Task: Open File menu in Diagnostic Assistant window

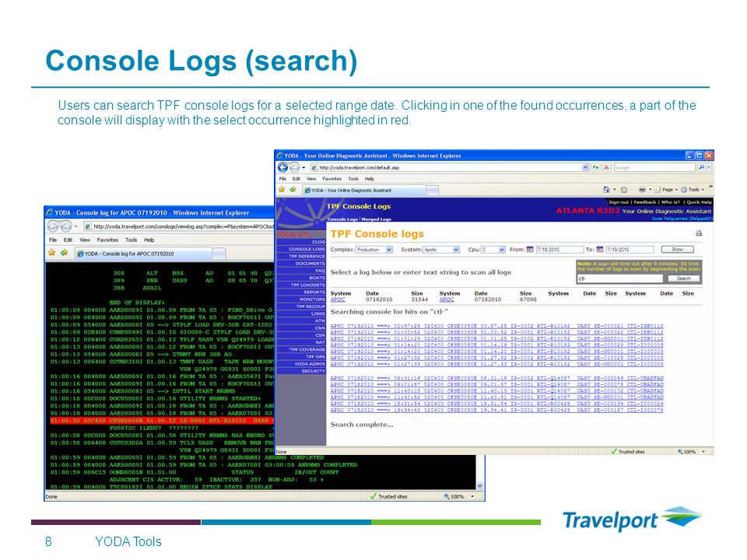Action: click(x=282, y=179)
